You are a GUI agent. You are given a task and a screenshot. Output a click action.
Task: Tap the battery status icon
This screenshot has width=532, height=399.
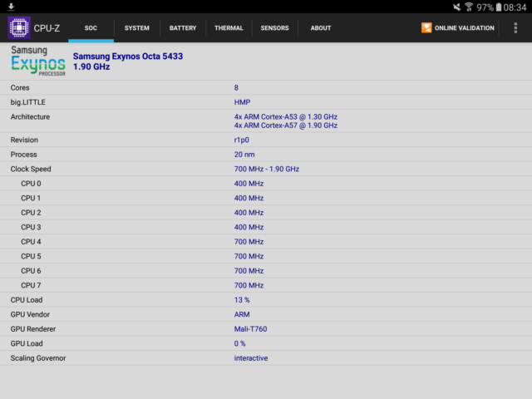499,7
